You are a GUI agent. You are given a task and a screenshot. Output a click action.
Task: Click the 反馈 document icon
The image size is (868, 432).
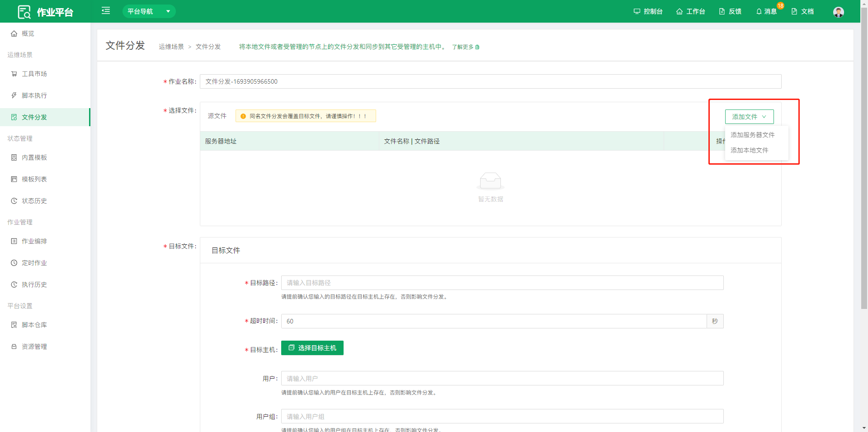pyautogui.click(x=722, y=11)
